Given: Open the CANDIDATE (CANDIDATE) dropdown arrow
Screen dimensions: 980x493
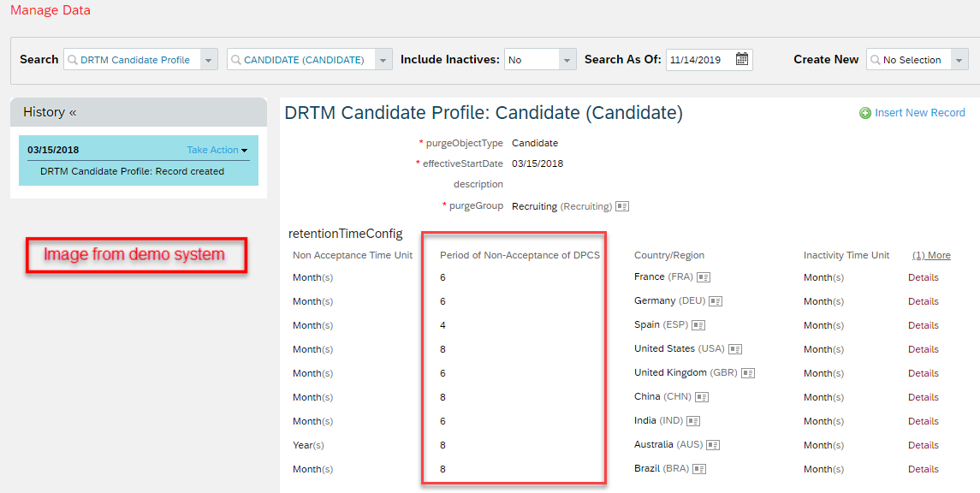Looking at the screenshot, I should (383, 60).
